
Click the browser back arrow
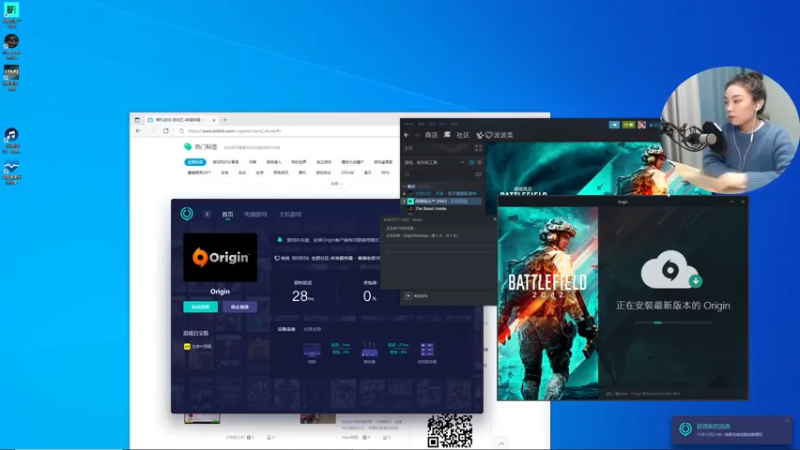click(139, 131)
